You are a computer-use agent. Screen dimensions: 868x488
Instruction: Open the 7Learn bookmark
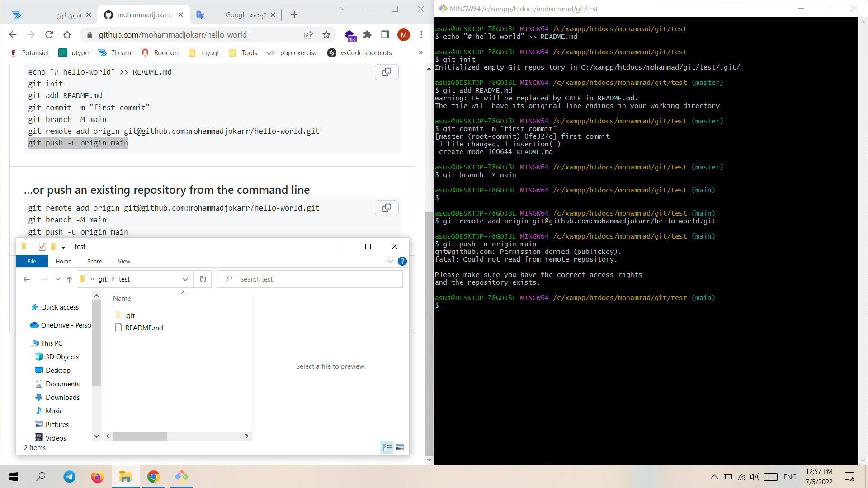115,53
